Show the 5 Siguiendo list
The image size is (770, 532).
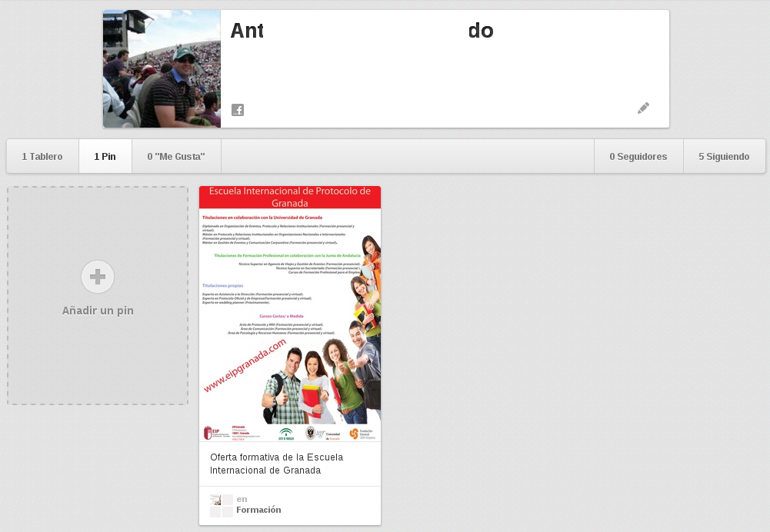[x=724, y=156]
